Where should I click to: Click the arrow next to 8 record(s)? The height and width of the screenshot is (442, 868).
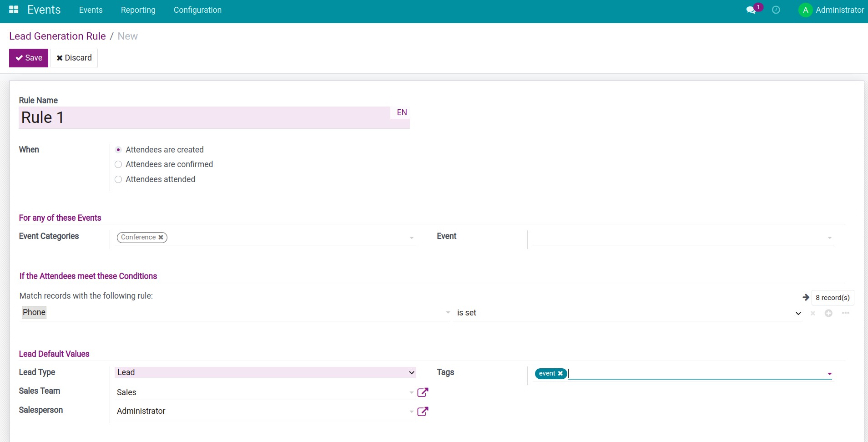(806, 297)
